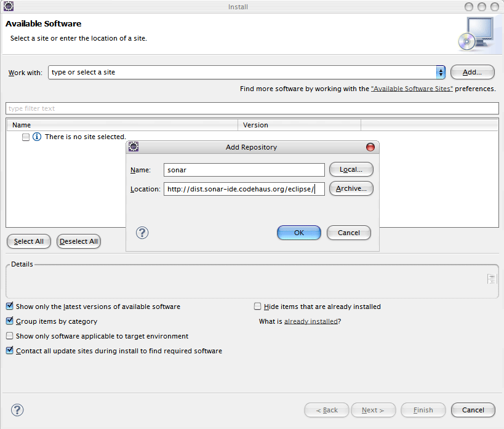Viewport: 504px width, 429px height.
Task: Click the info icon beside 'There is no site selected'
Action: tap(37, 137)
